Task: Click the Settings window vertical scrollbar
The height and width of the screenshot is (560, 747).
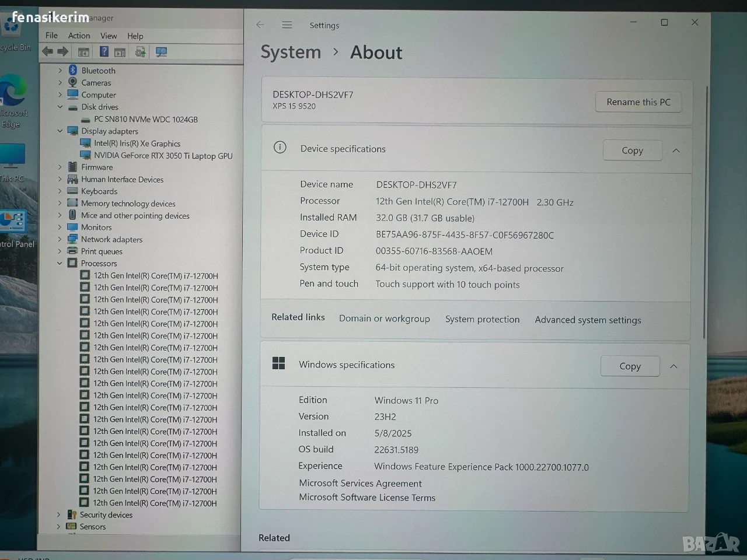Action: pos(706,211)
